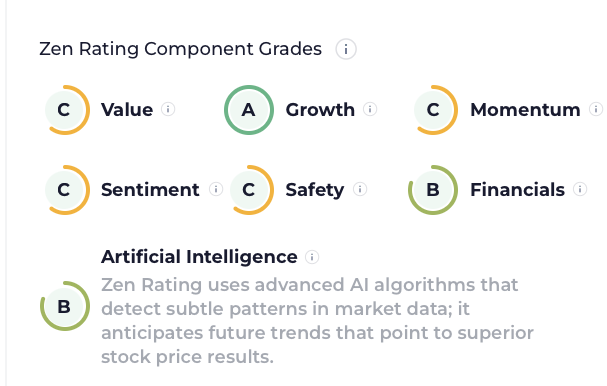Viewport: 607px width, 386px height.
Task: Click the Value grade C circle
Action: (65, 110)
